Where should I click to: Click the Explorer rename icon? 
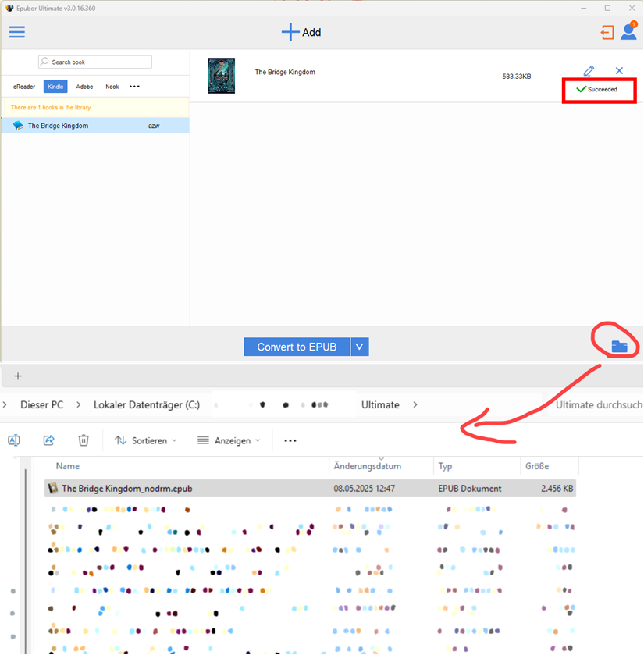click(14, 440)
